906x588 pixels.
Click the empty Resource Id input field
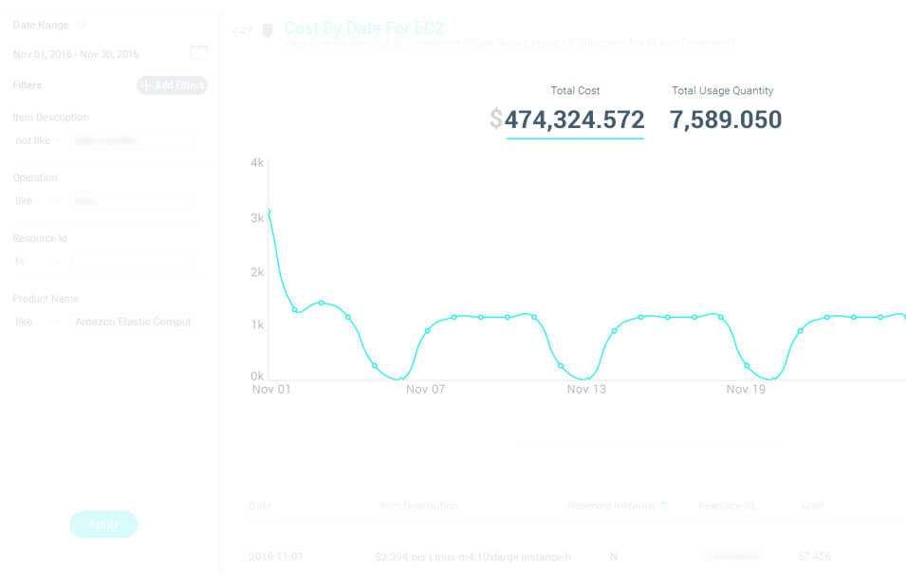click(x=133, y=261)
